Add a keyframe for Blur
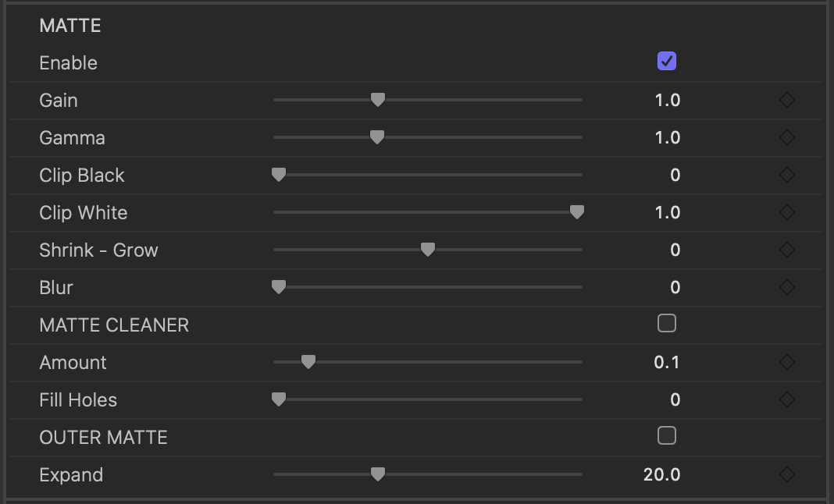The width and height of the screenshot is (834, 504). click(x=786, y=287)
